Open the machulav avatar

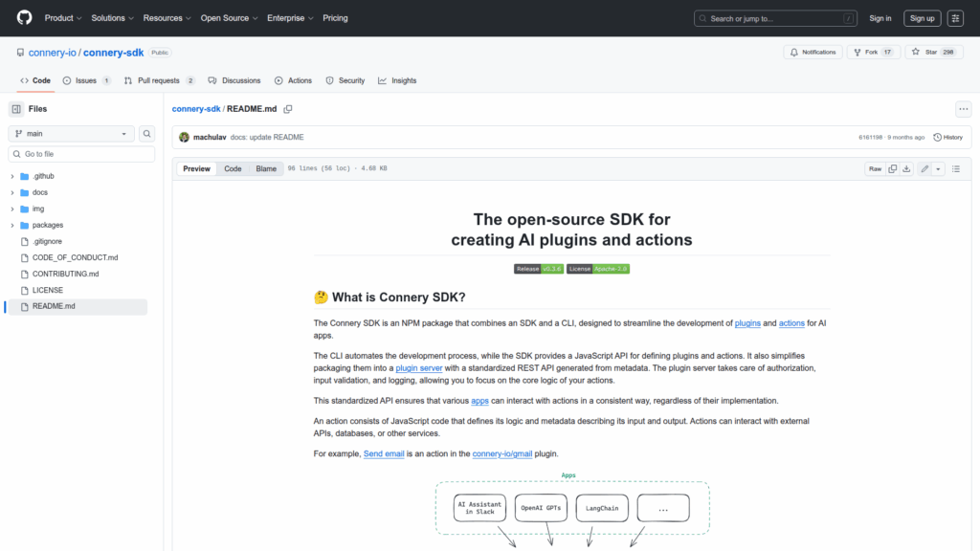[184, 137]
